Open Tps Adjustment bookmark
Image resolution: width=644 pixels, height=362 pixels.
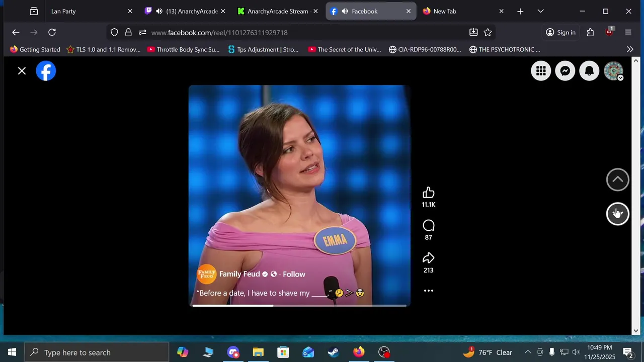click(x=263, y=49)
